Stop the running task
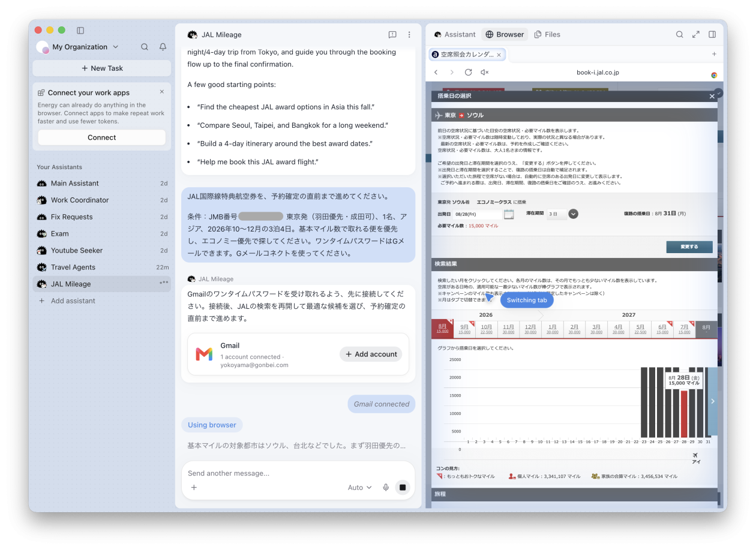 [x=403, y=488]
